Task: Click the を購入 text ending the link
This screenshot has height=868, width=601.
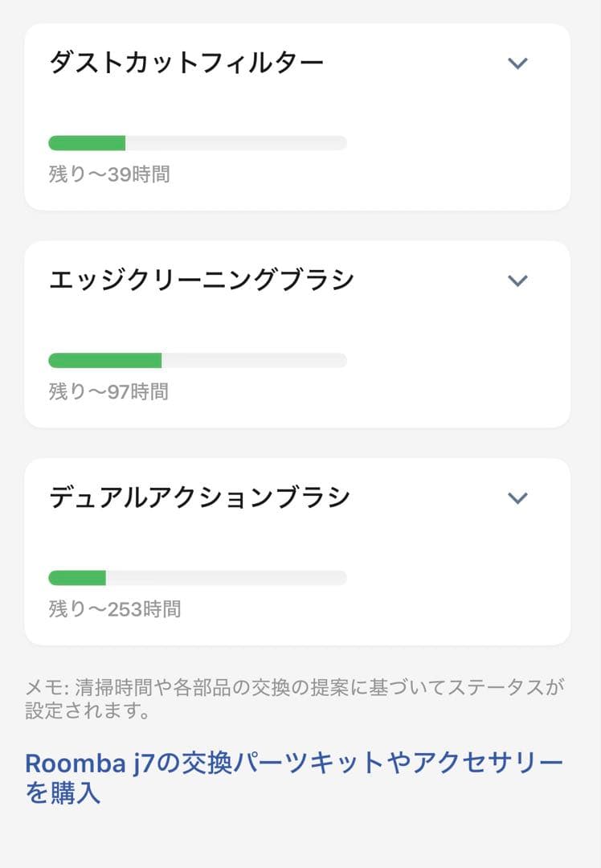Action: [63, 793]
